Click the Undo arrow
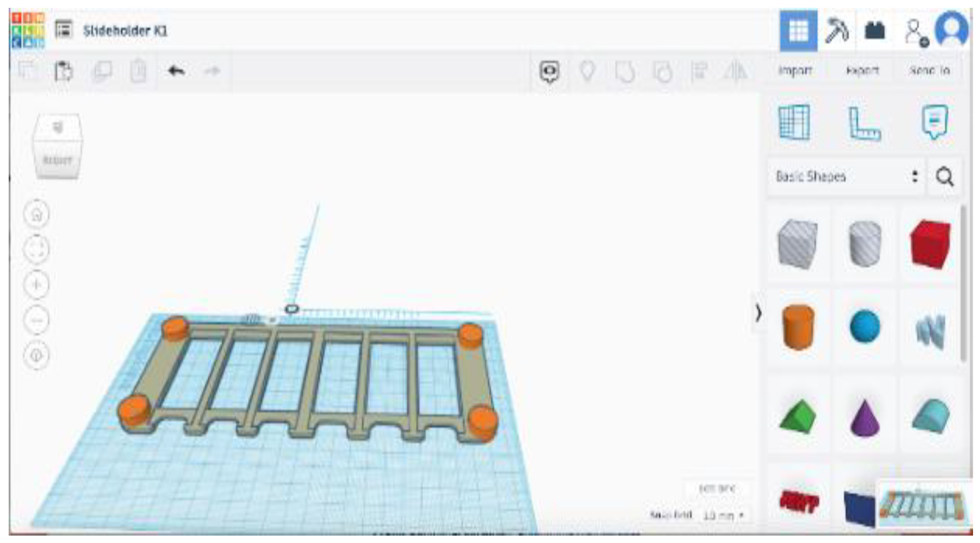 point(176,71)
